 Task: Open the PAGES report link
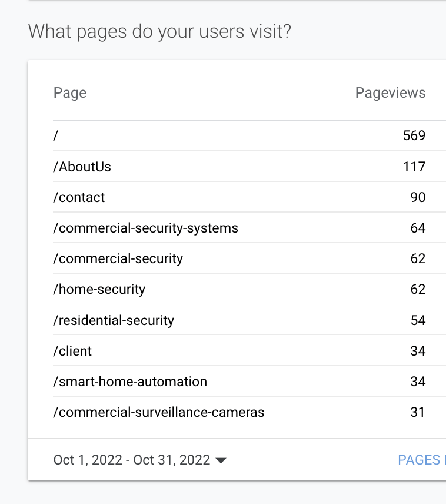421,460
